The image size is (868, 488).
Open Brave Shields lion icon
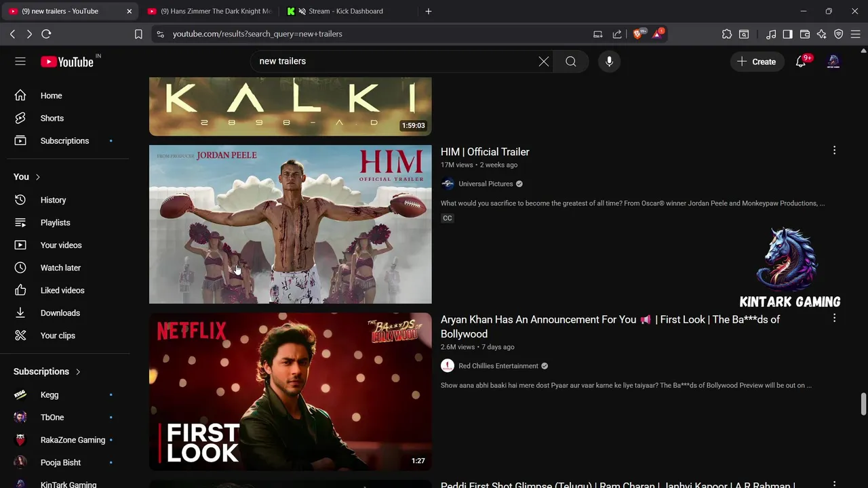[638, 34]
